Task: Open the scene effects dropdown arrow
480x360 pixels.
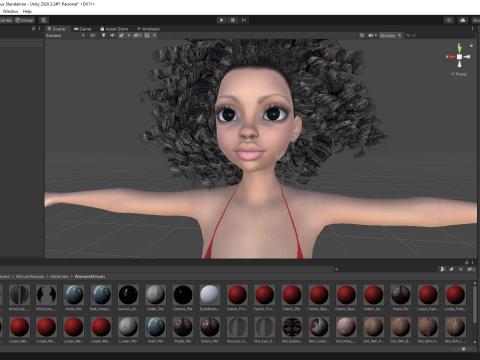Action: 129,35
